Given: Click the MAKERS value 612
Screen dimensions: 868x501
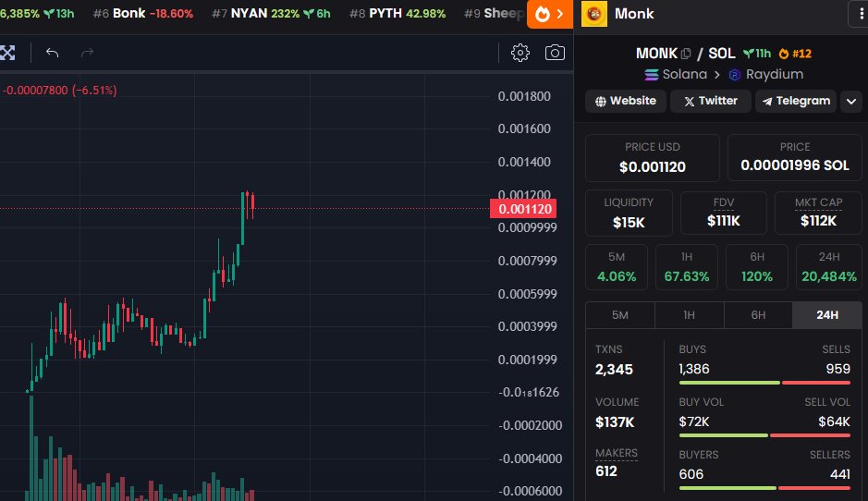Looking at the screenshot, I should coord(606,471).
